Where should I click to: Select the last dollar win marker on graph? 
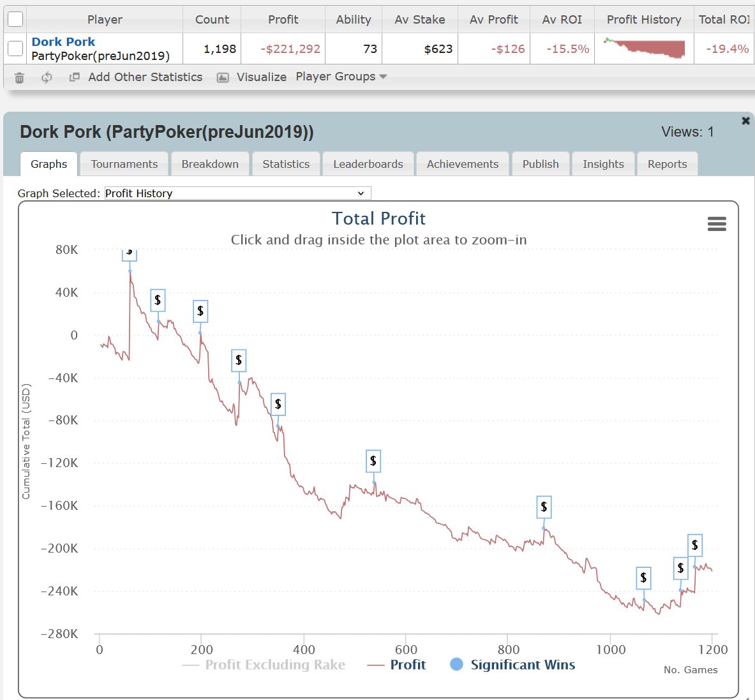point(694,545)
